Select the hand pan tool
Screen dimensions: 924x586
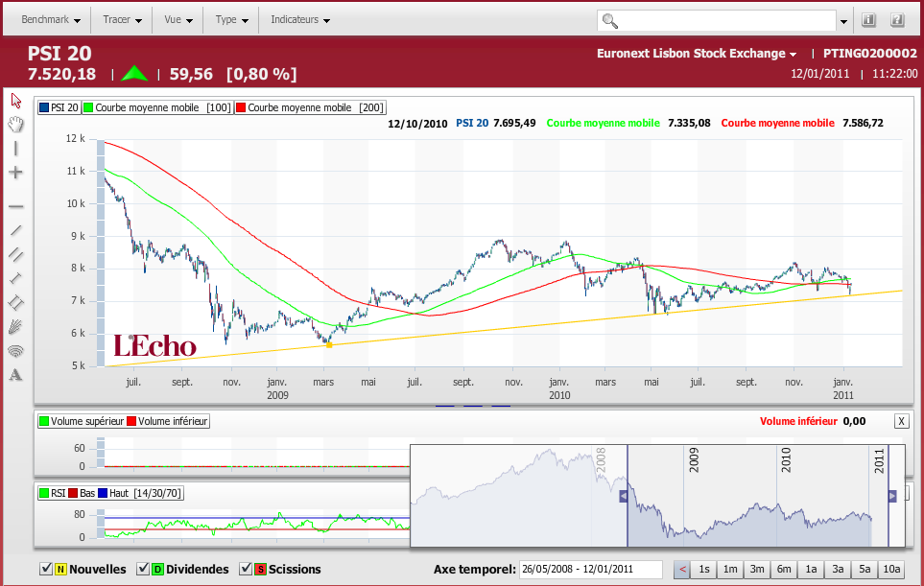pyautogui.click(x=16, y=125)
